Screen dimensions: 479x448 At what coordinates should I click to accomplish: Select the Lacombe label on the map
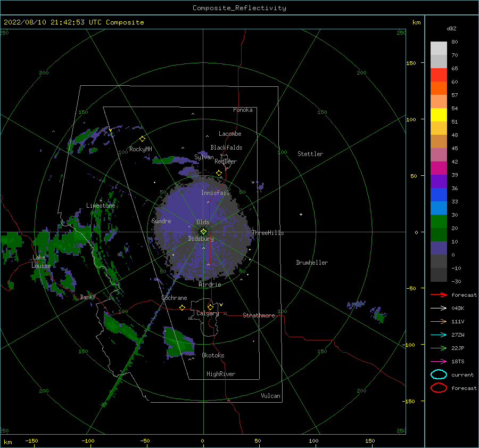[230, 134]
